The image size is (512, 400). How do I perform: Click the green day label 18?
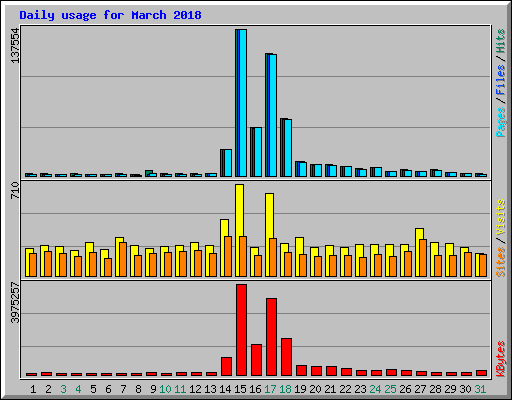(285, 389)
